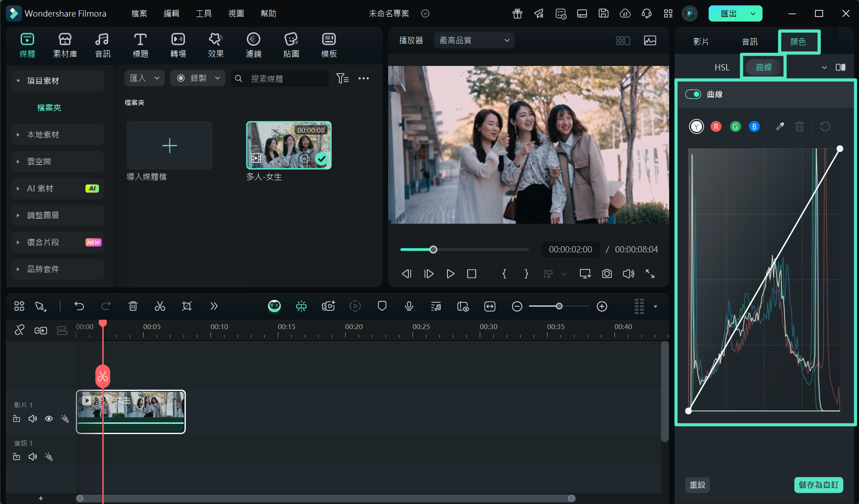This screenshot has height=504, width=859.
Task: Open the 音訊 audio library icon
Action: pos(102,45)
